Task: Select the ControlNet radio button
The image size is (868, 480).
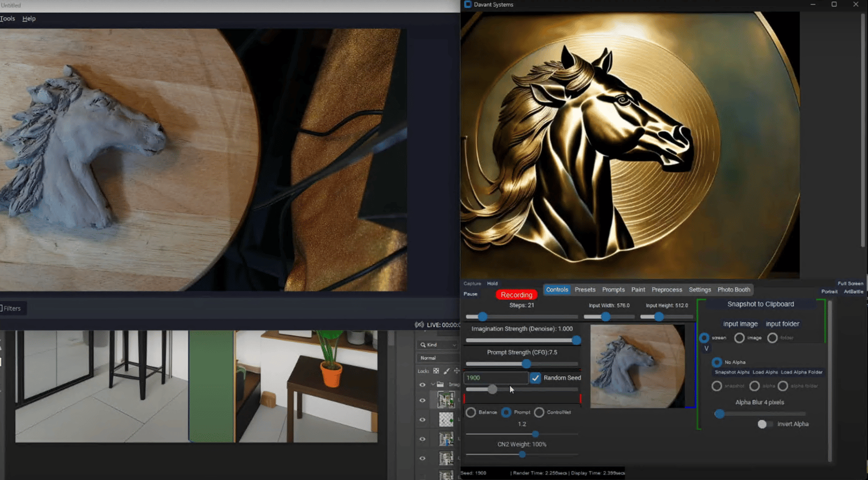Action: 539,413
